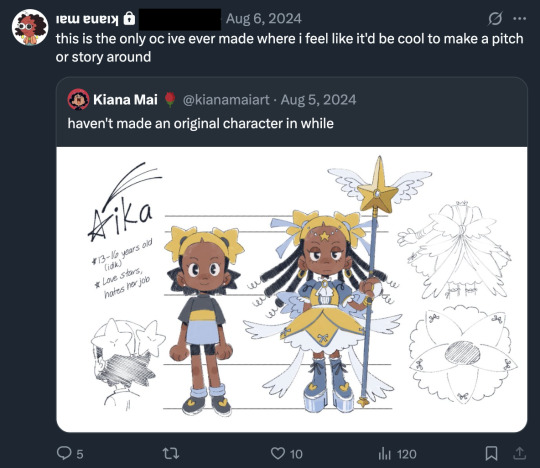Click the main tweet text about oc pitch
The width and height of the screenshot is (540, 468).
click(289, 48)
